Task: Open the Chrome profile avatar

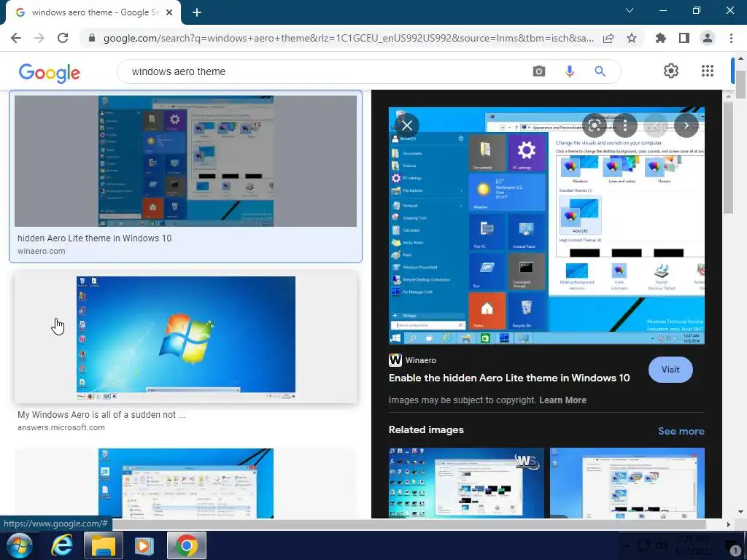Action: [708, 38]
